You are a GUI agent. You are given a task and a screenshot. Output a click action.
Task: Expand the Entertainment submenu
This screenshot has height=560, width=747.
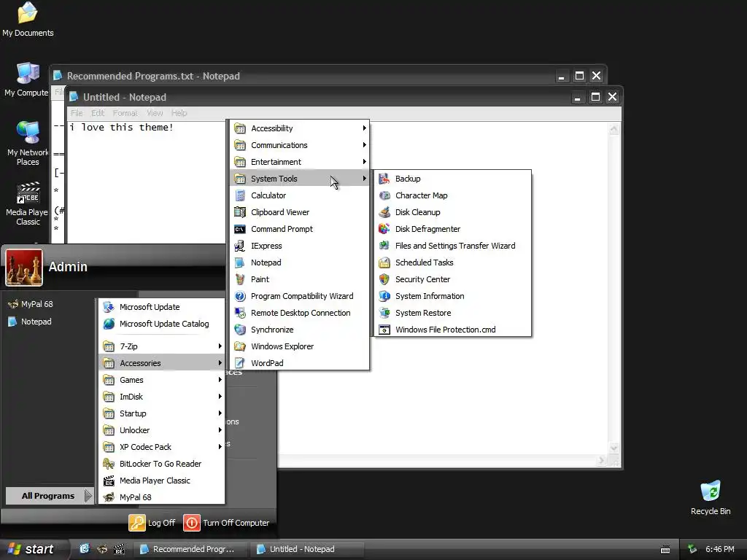coord(300,162)
